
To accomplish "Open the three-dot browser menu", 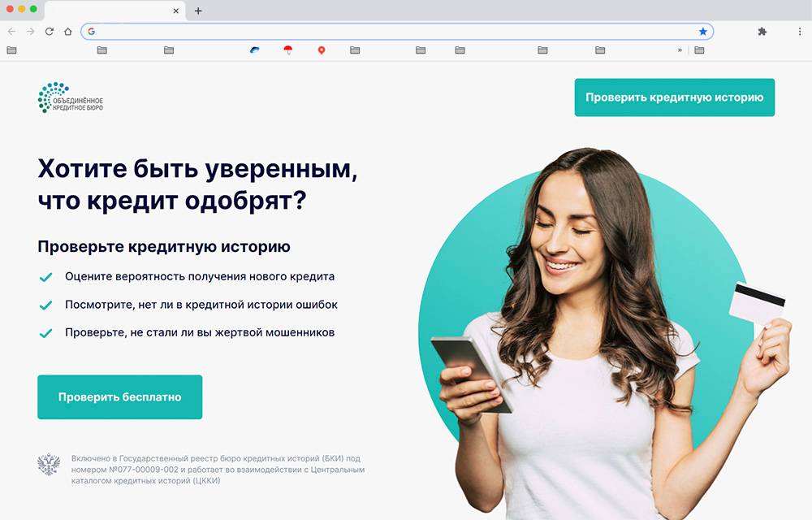I will [x=800, y=32].
